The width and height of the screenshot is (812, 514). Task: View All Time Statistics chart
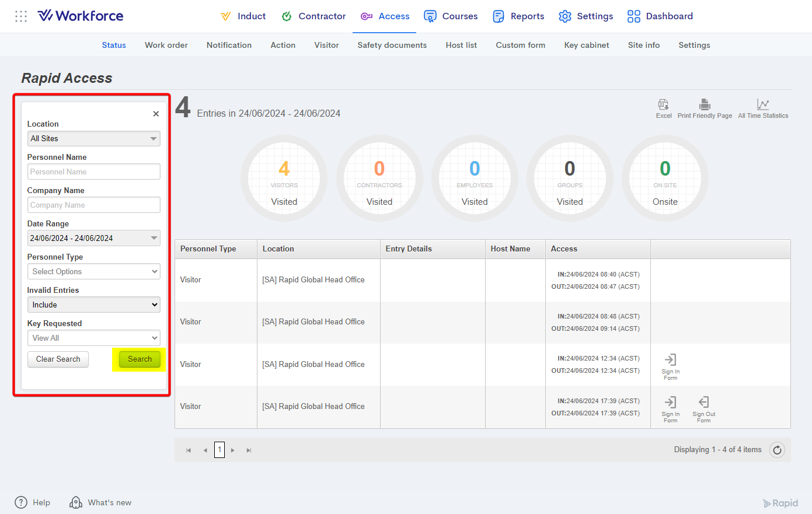point(763,109)
